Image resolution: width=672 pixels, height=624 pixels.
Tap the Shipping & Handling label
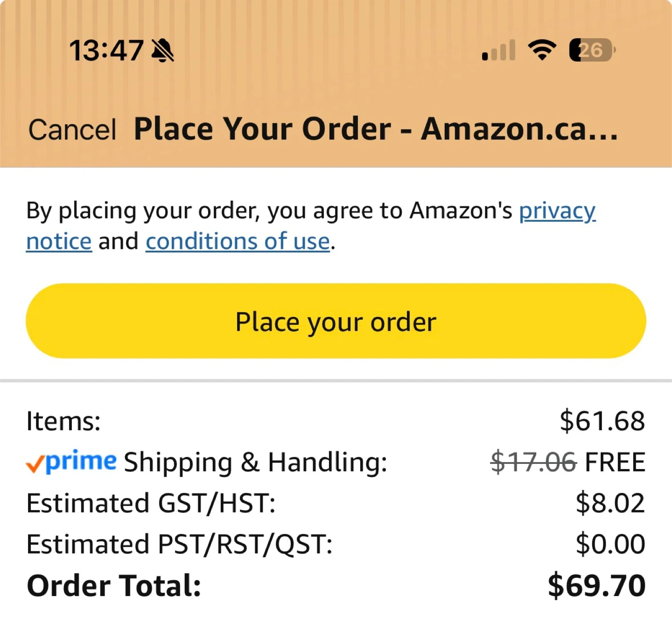click(256, 463)
